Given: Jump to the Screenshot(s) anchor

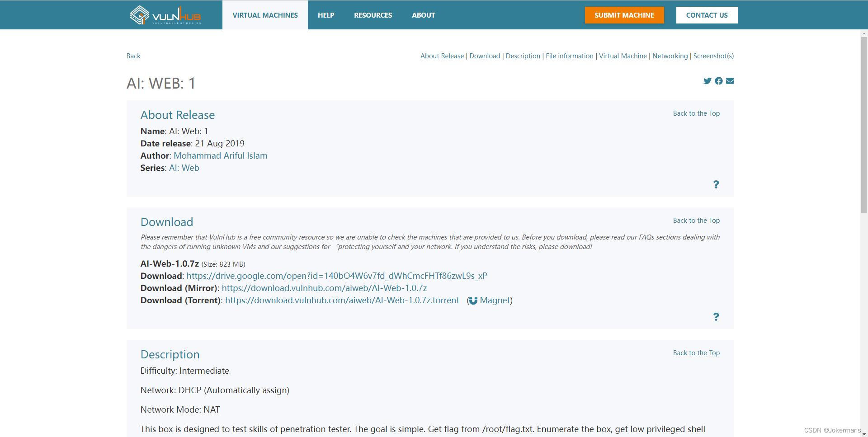Looking at the screenshot, I should point(713,56).
